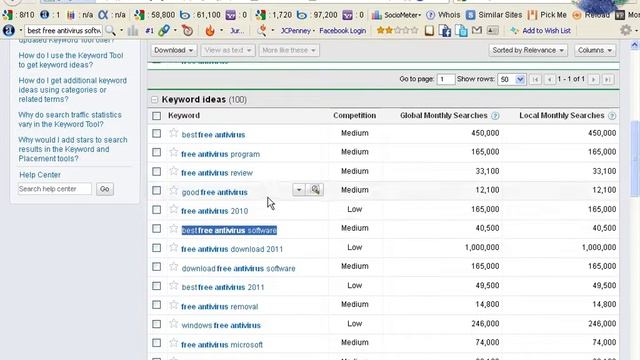Check the 'windows free antivirus' row checkbox
The height and width of the screenshot is (360, 640).
pos(156,324)
